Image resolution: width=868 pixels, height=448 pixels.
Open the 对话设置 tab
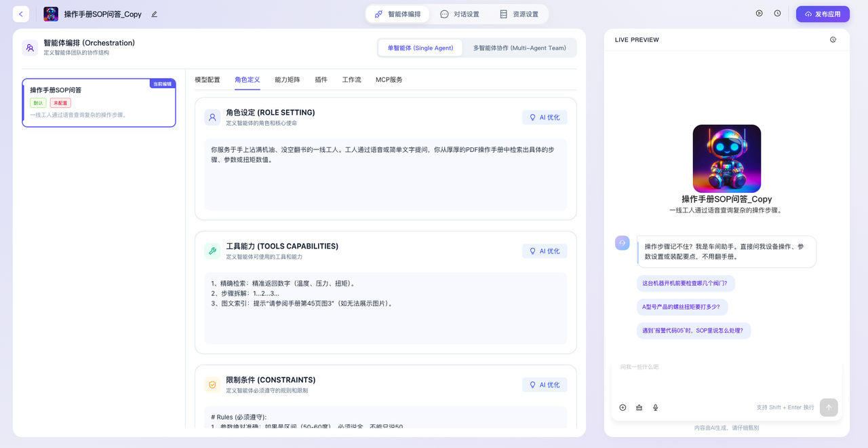click(x=459, y=14)
